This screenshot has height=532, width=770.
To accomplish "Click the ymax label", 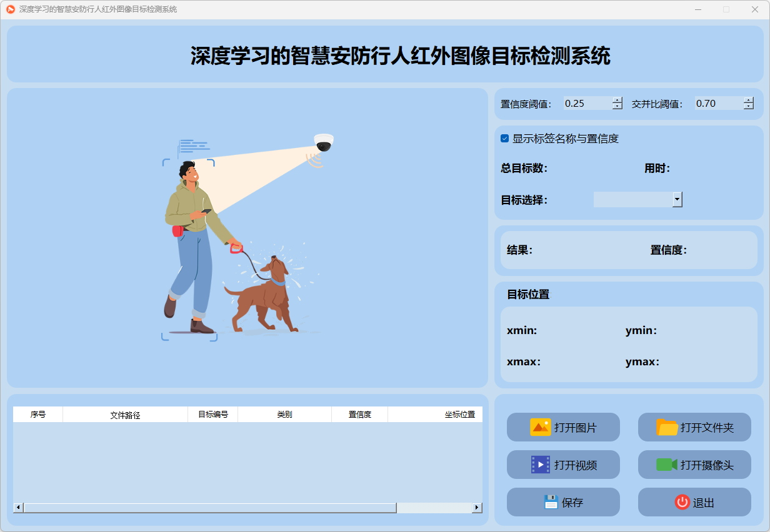I will (x=642, y=362).
